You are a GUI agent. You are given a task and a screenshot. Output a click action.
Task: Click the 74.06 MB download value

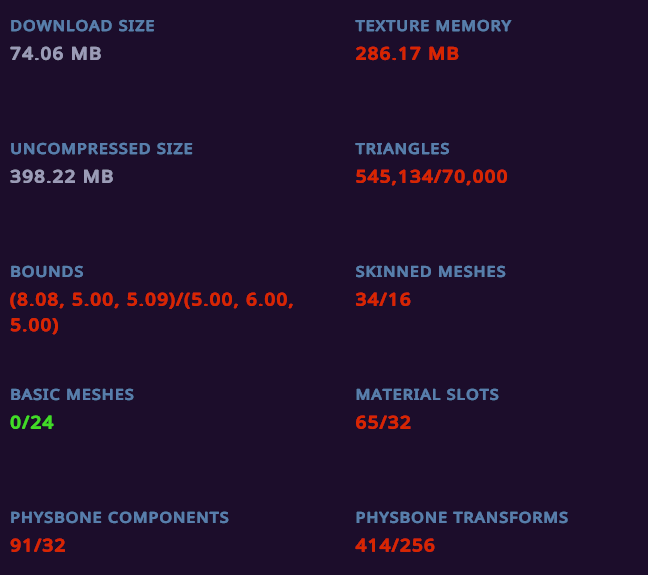coord(56,54)
